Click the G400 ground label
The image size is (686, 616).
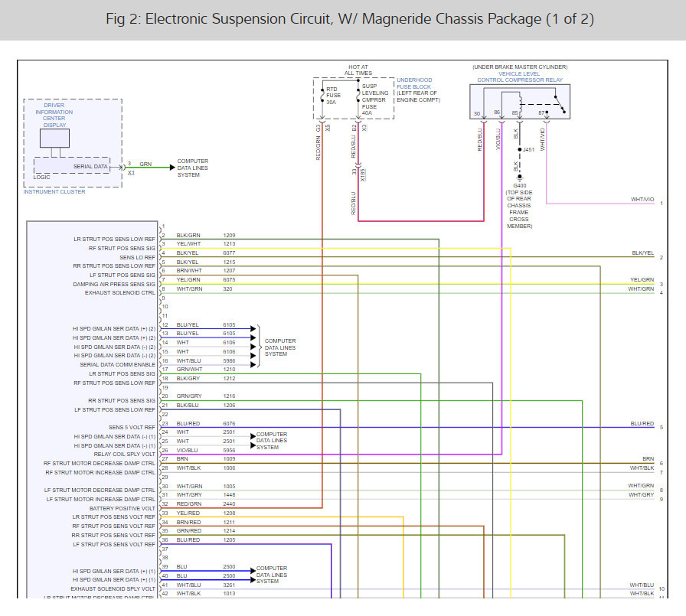pos(520,185)
